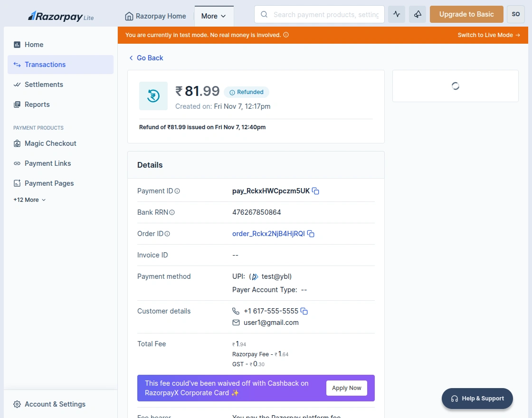Click the activity graph icon in top bar
The height and width of the screenshot is (418, 532).
(x=397, y=14)
